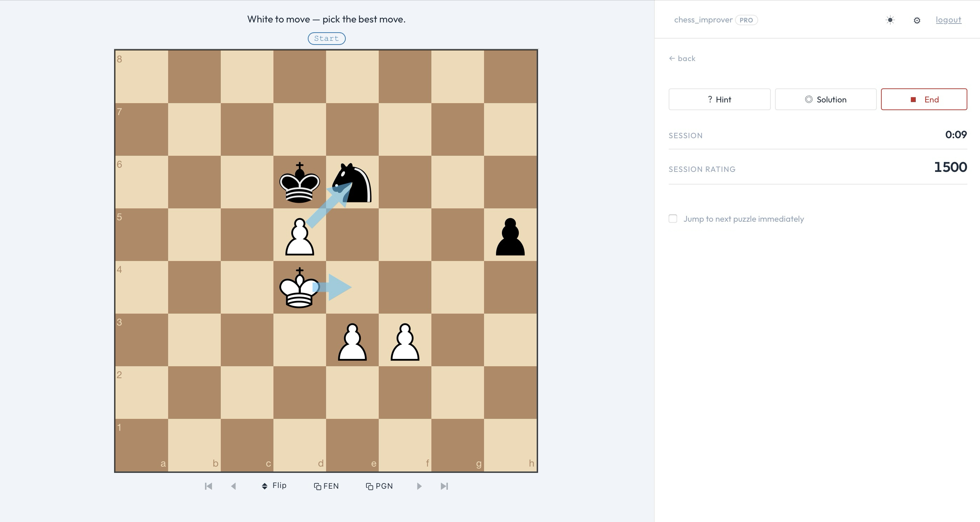Click the black knight on e6
Screen dimensions: 980x522
[352, 182]
